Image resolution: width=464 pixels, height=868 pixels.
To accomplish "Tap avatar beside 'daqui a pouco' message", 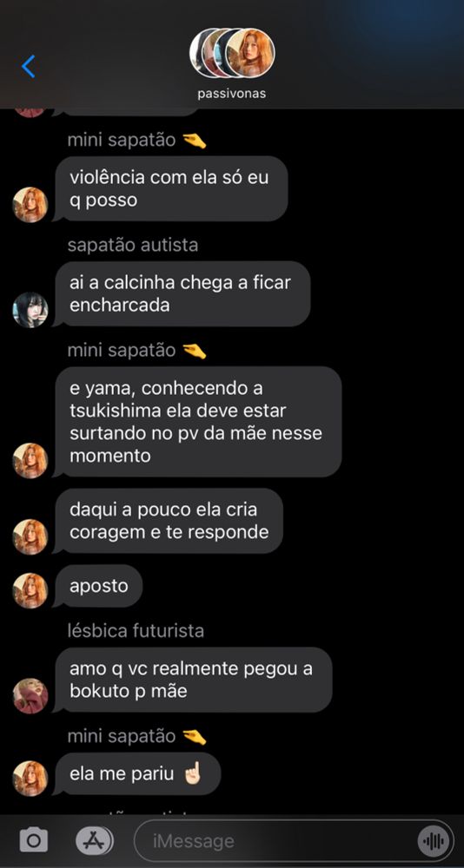I will pos(30,537).
